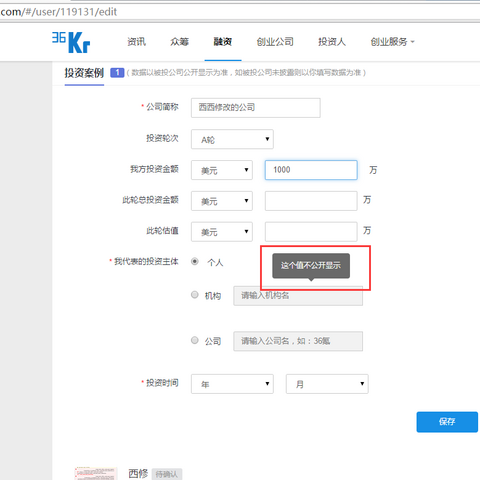Click the 待确认 status badge
This screenshot has height=480, width=480.
point(167,474)
